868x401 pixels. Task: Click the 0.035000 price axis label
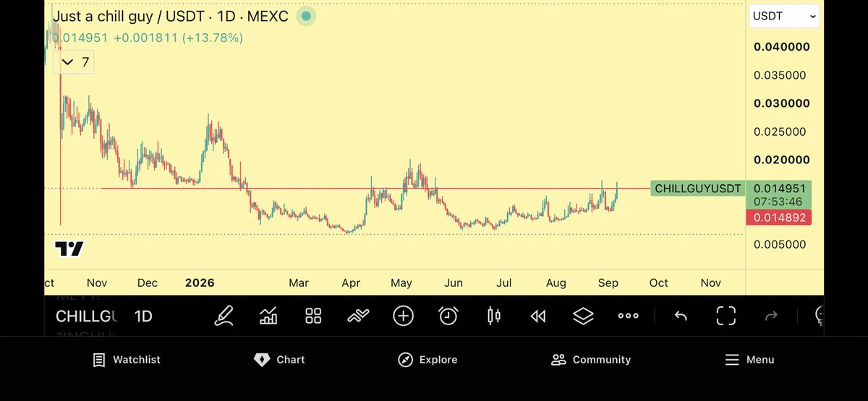tap(781, 75)
